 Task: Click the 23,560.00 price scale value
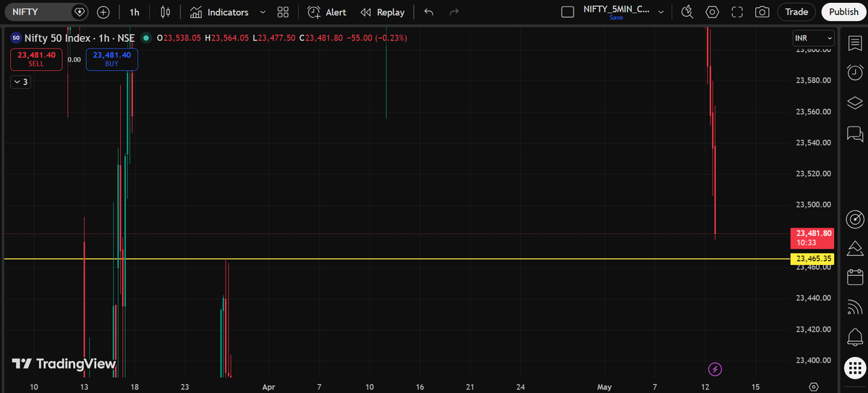pyautogui.click(x=814, y=112)
